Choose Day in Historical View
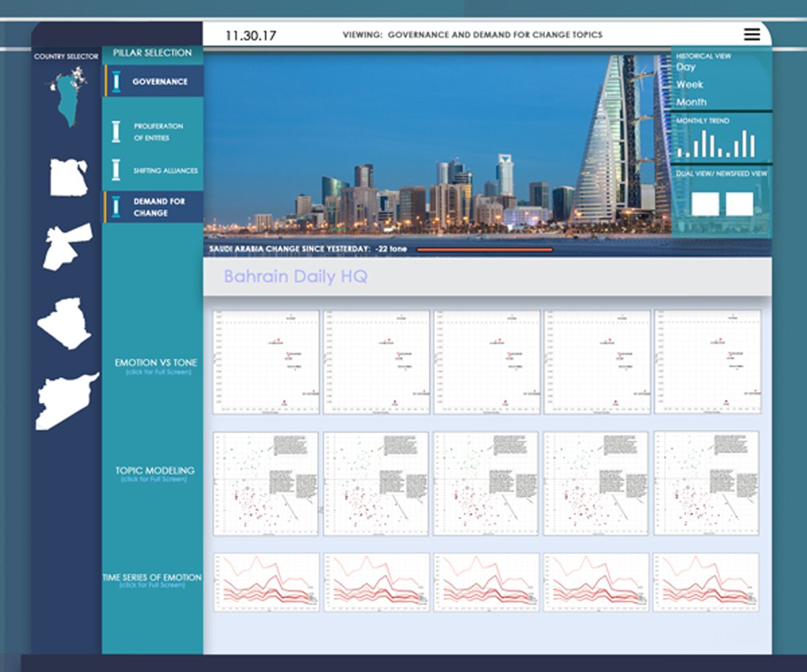 coord(686,67)
